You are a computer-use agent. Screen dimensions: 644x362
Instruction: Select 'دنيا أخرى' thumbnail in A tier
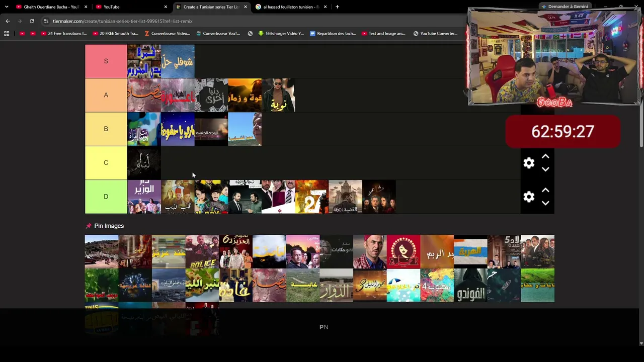tap(211, 95)
